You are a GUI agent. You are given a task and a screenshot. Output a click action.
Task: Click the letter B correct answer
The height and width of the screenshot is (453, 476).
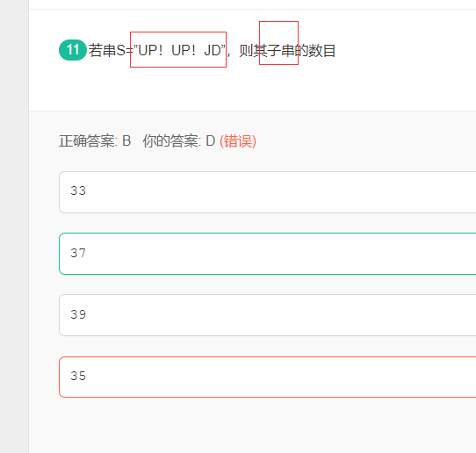click(x=126, y=141)
